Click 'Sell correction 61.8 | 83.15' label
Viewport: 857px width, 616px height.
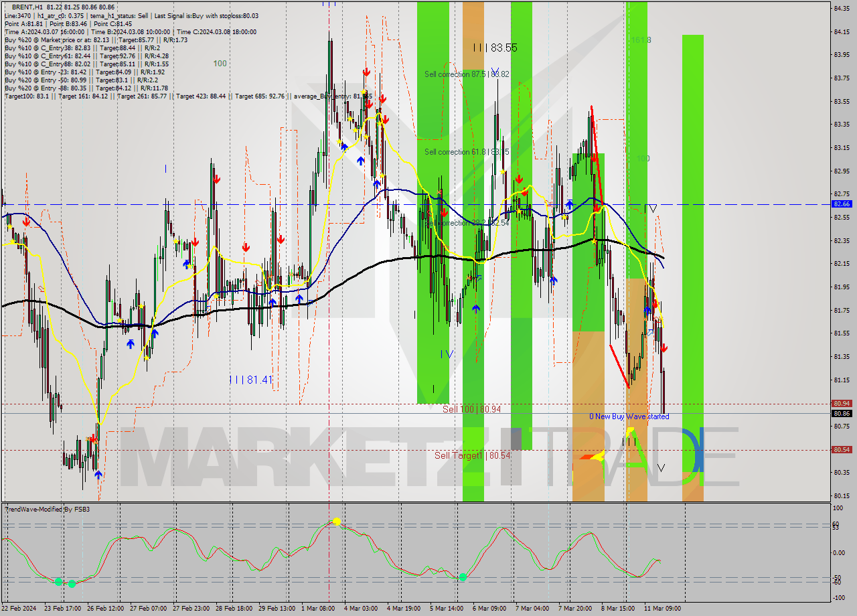click(x=467, y=152)
